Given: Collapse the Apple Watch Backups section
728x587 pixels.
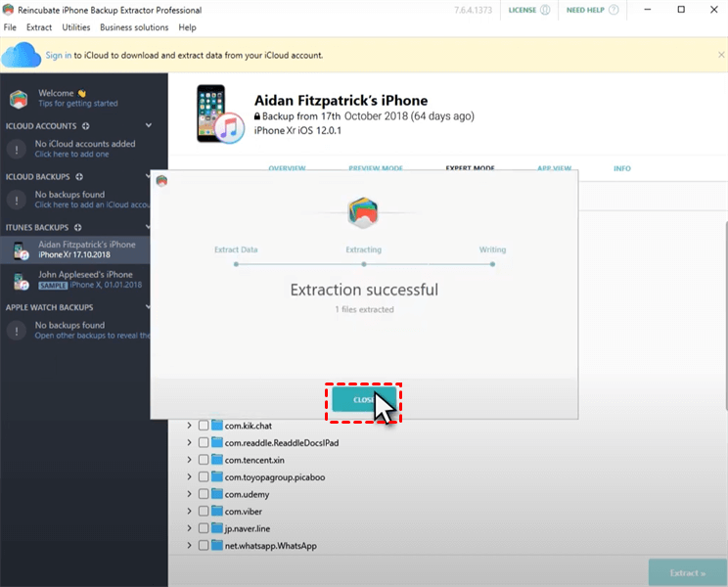Looking at the screenshot, I should pyautogui.click(x=148, y=307).
